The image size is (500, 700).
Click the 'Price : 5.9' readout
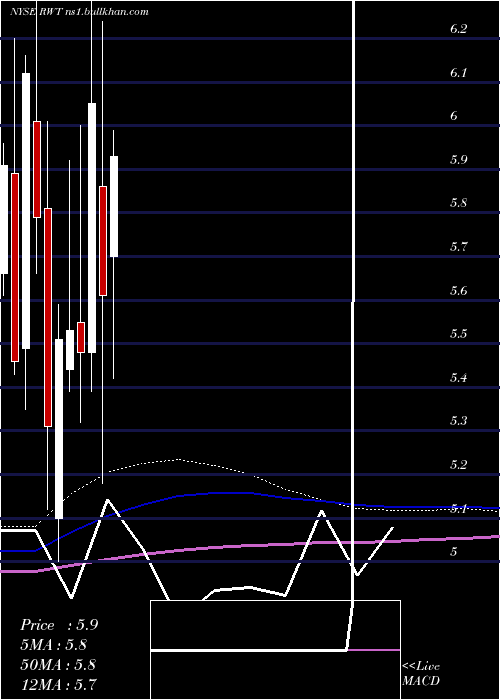click(x=59, y=625)
